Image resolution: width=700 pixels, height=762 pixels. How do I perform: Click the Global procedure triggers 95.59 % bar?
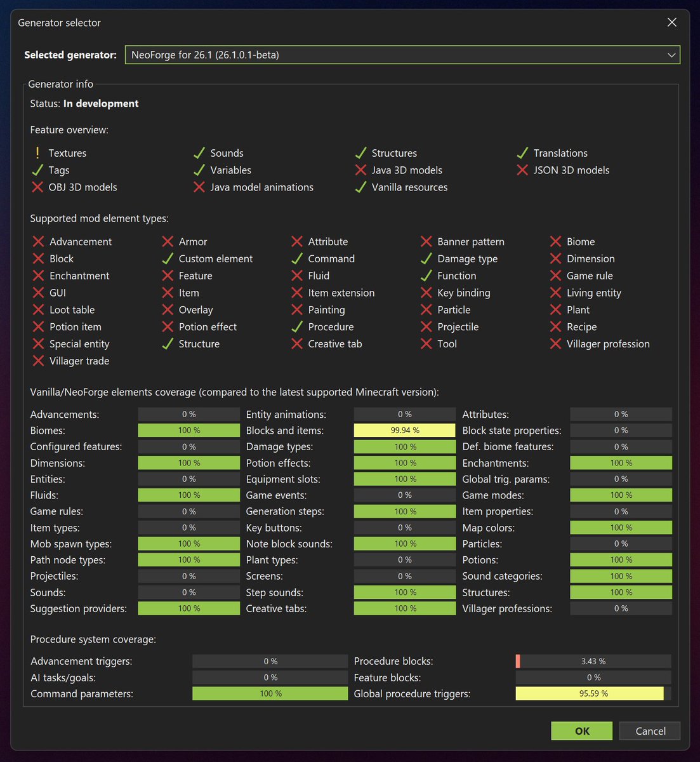tap(593, 693)
